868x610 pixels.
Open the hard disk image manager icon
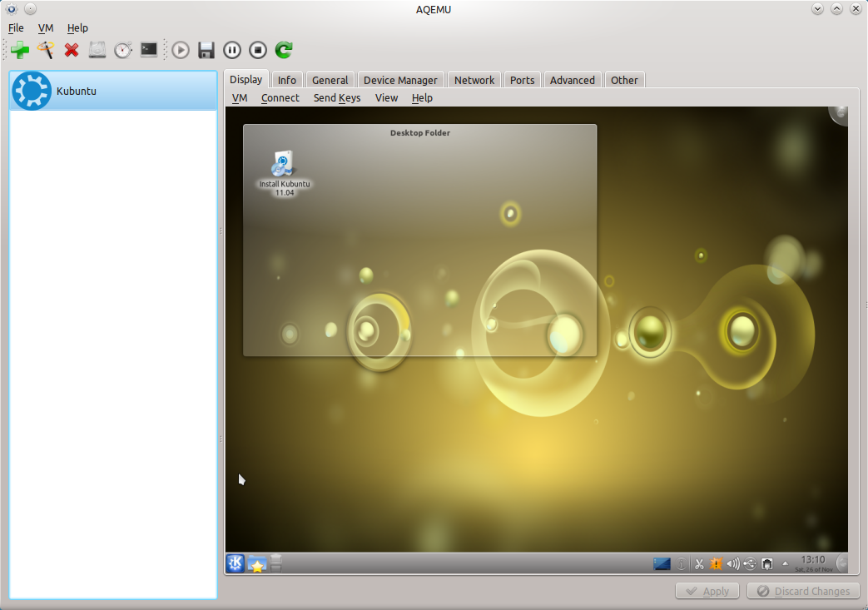pyautogui.click(x=97, y=51)
